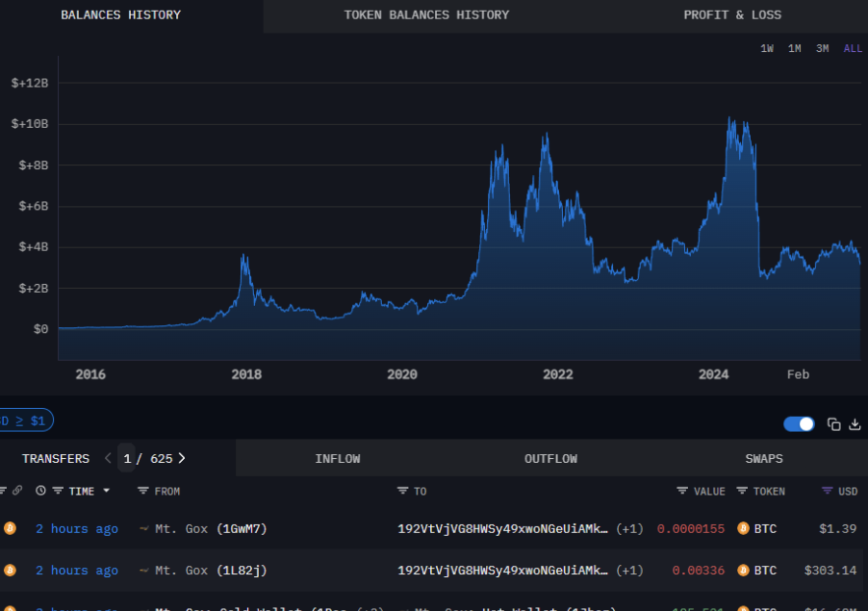Go to next transfers page arrow
Screen dimensions: 868x611
pyautogui.click(x=182, y=458)
